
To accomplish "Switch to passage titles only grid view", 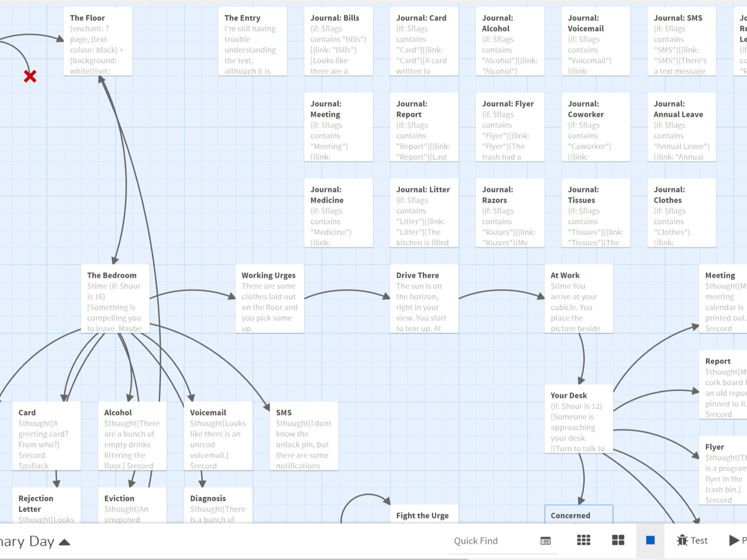I will coord(618,541).
